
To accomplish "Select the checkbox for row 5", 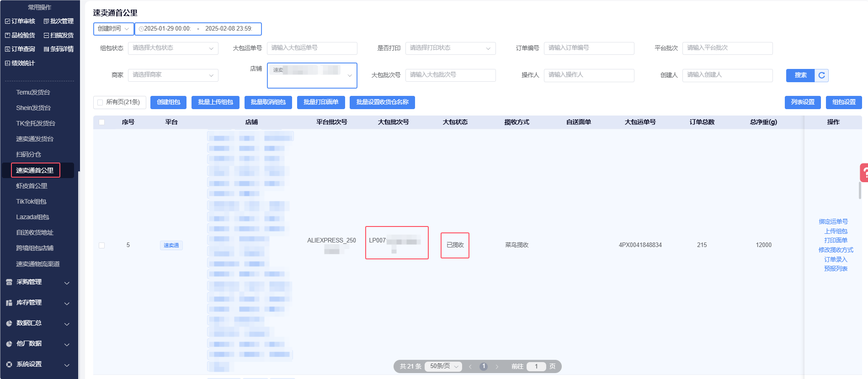I will [102, 245].
